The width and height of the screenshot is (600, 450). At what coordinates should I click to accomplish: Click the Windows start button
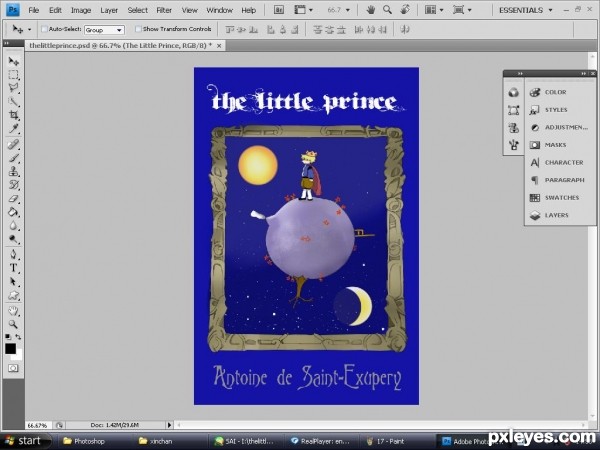[x=25, y=441]
